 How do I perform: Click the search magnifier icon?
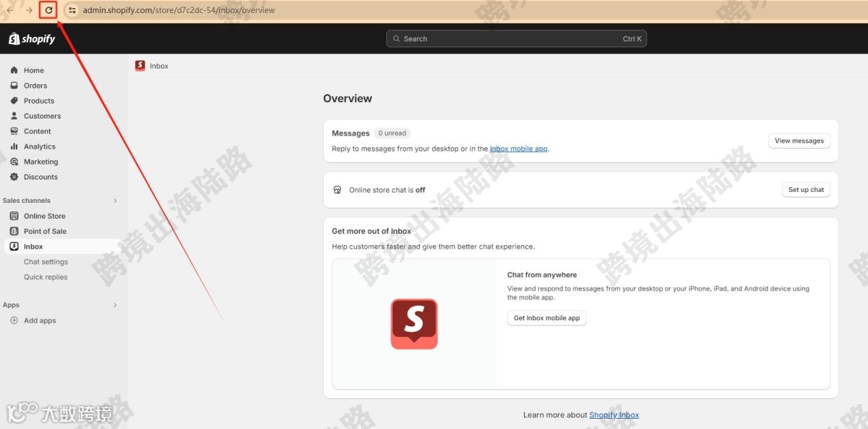pos(396,39)
